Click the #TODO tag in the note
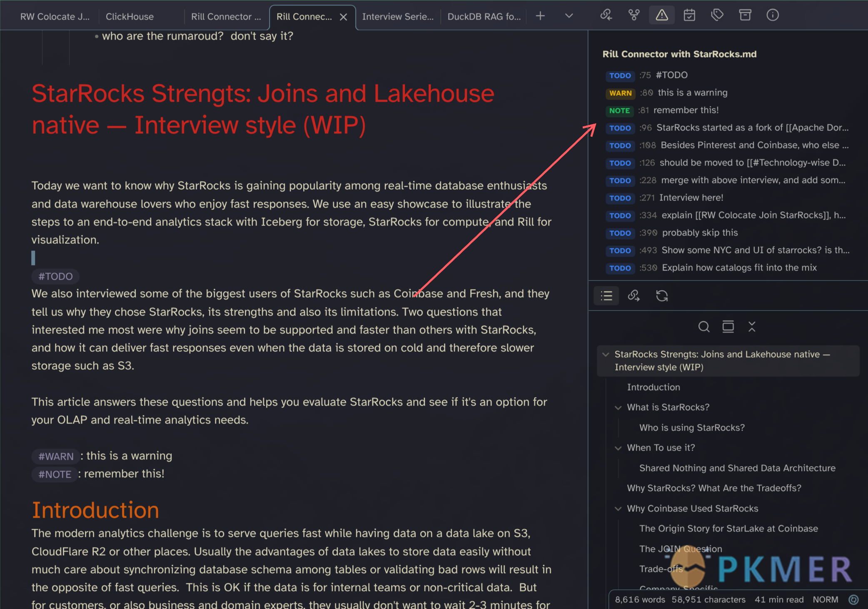 pyautogui.click(x=55, y=276)
